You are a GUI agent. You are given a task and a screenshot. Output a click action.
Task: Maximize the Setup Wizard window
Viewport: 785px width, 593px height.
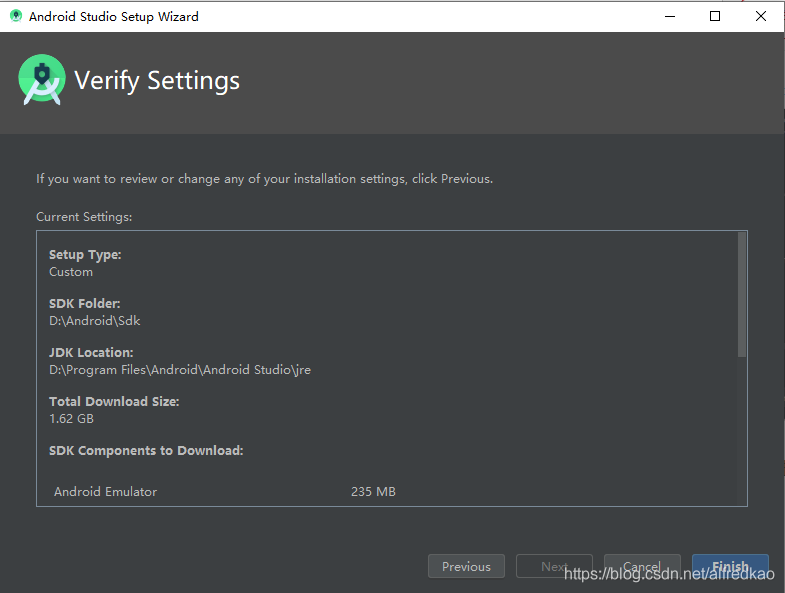click(x=715, y=17)
